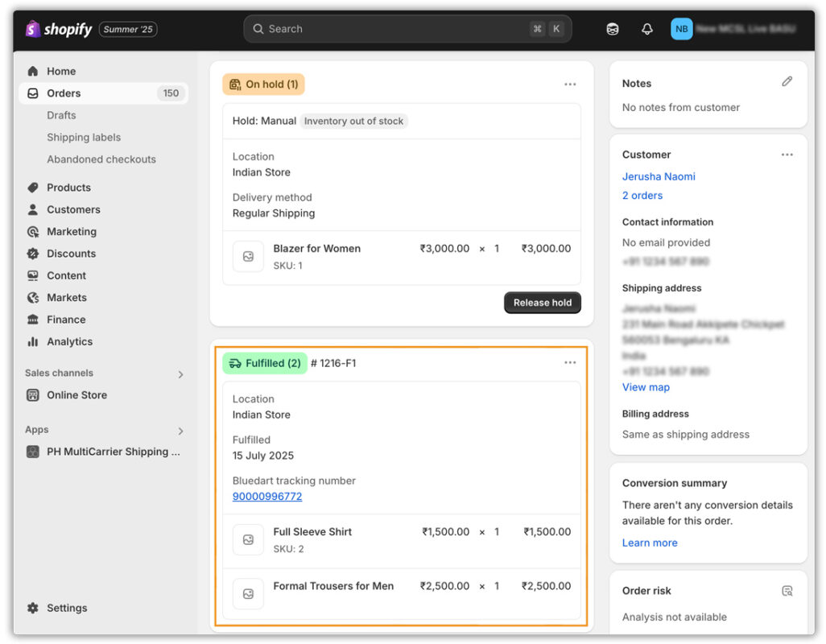826x644 pixels.
Task: Click the Analytics bar chart icon
Action: point(33,342)
